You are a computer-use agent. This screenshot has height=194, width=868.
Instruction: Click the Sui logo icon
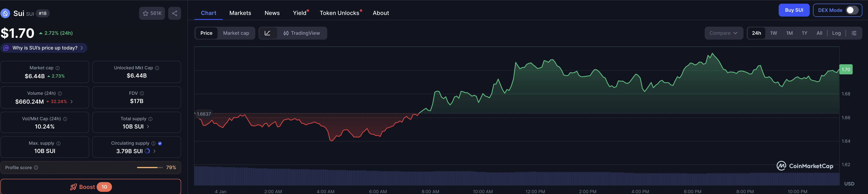5,14
